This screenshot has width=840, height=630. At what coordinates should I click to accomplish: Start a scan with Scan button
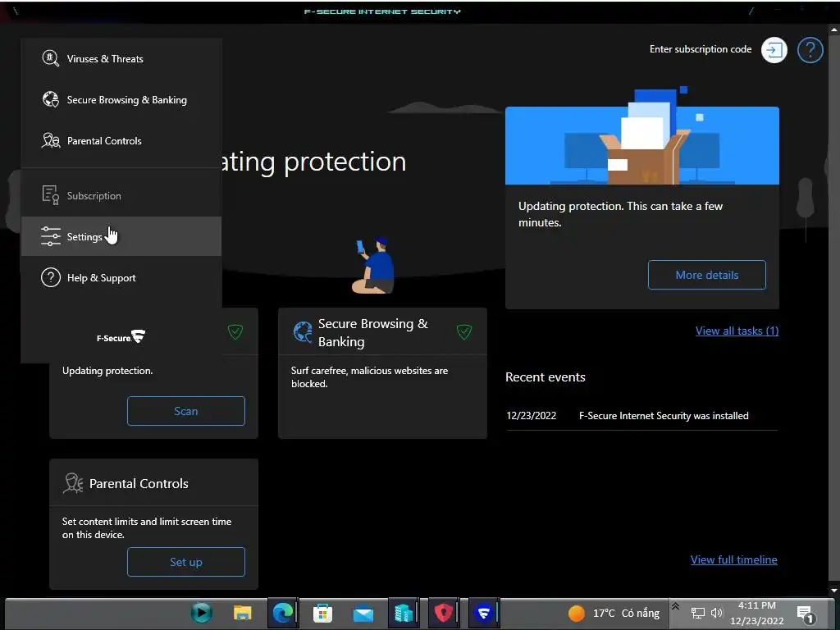tap(186, 411)
